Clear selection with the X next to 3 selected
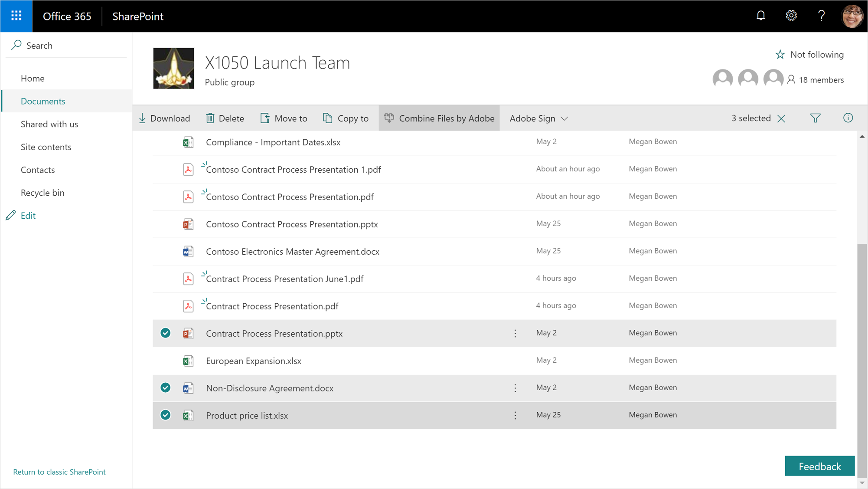This screenshot has width=868, height=489. [x=782, y=118]
